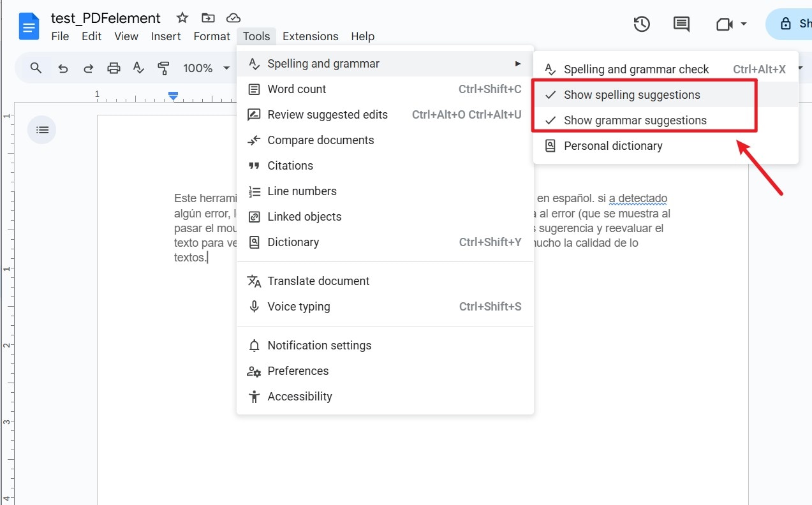Rename the test_PDFelement title

coord(106,18)
